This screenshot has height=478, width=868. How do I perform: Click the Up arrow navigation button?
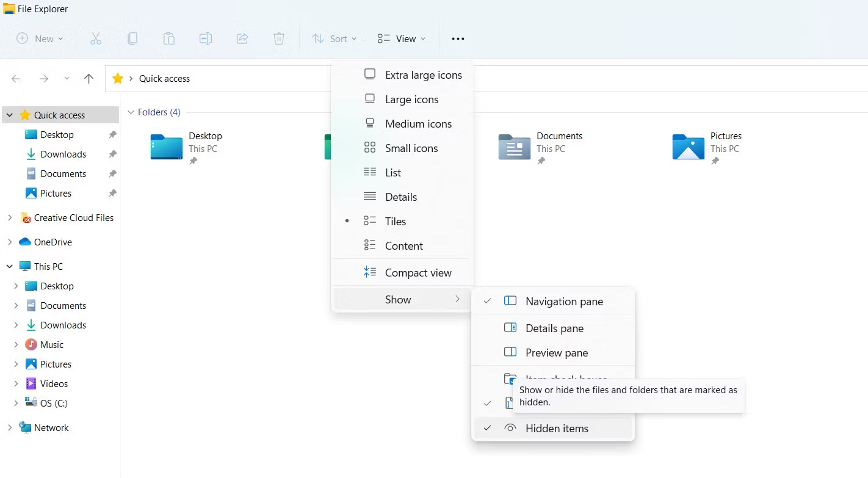pos(89,79)
